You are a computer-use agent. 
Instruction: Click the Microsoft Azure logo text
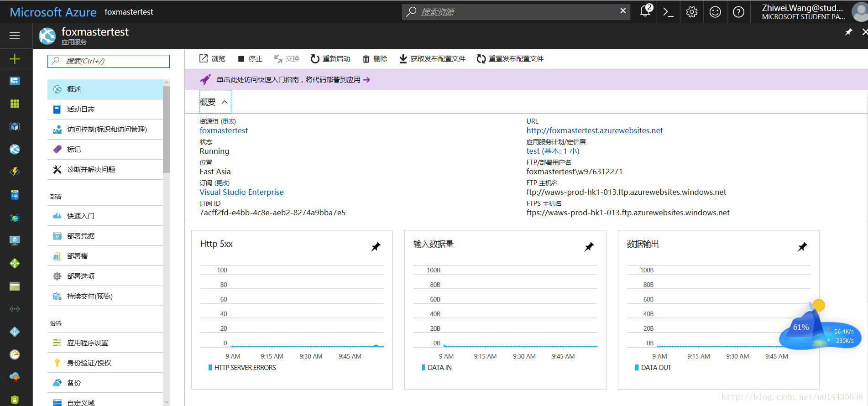[53, 12]
